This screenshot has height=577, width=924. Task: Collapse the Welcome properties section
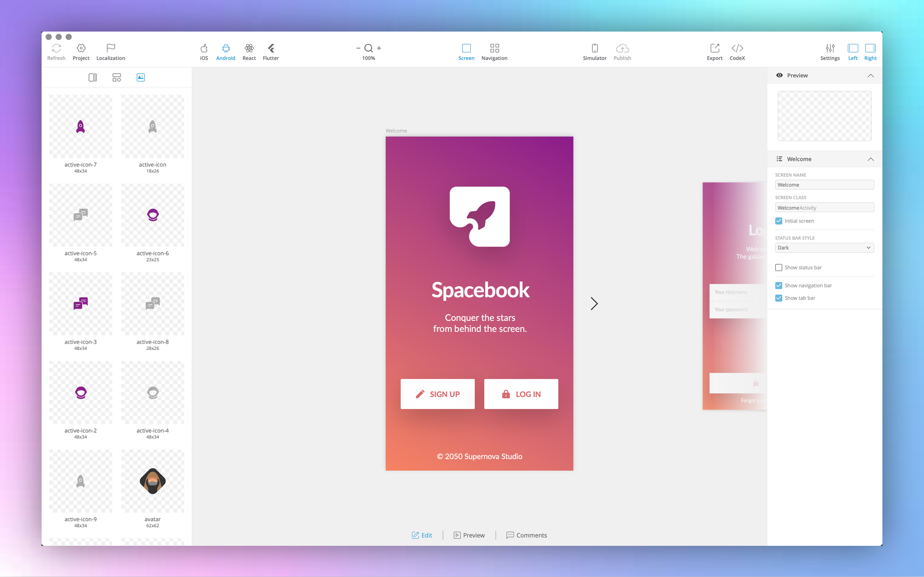[x=870, y=159]
